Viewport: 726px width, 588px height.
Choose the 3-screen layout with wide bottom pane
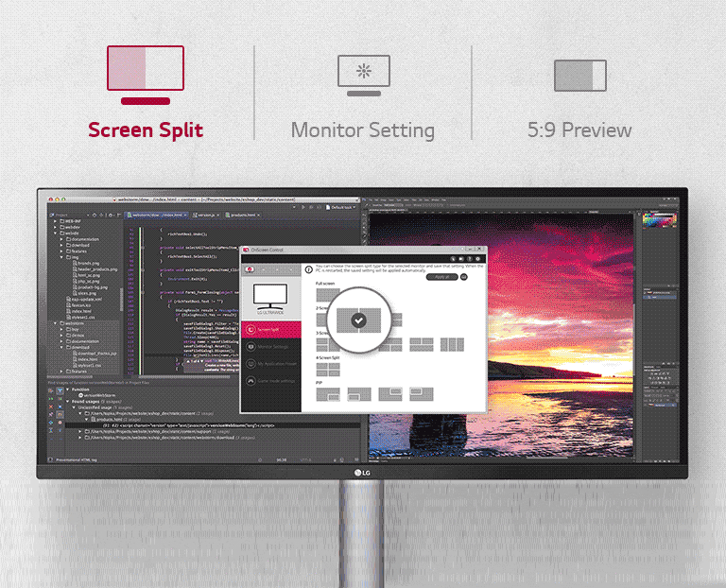(x=422, y=344)
